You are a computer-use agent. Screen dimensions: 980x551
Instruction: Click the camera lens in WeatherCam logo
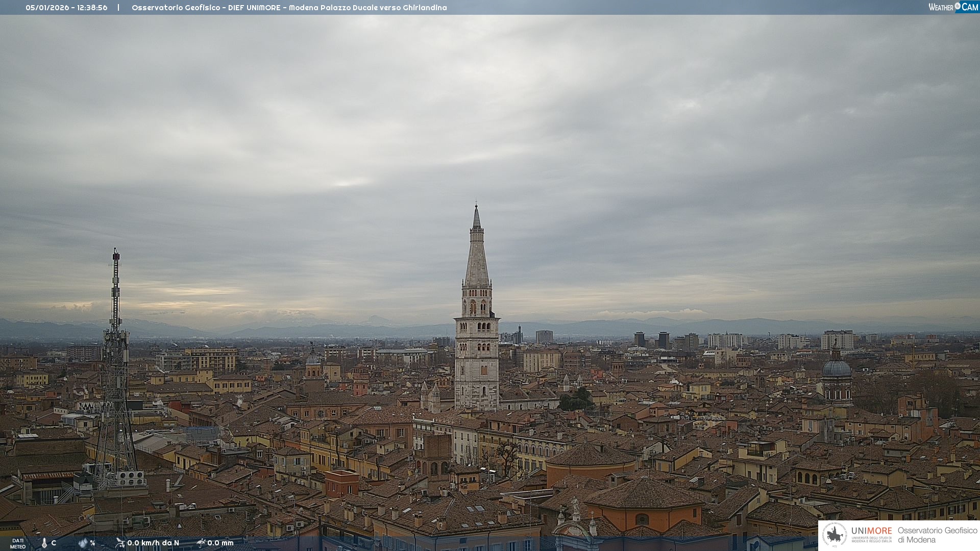(x=958, y=6)
